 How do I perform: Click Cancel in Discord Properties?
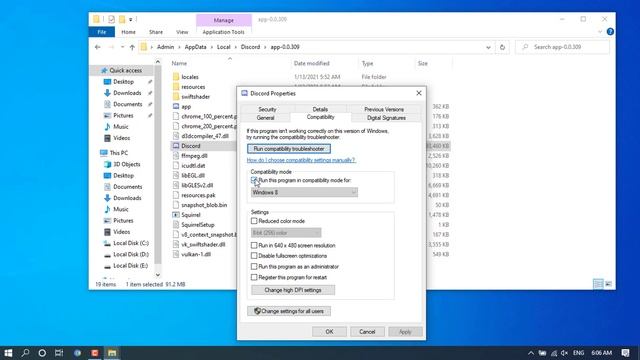[x=367, y=332]
